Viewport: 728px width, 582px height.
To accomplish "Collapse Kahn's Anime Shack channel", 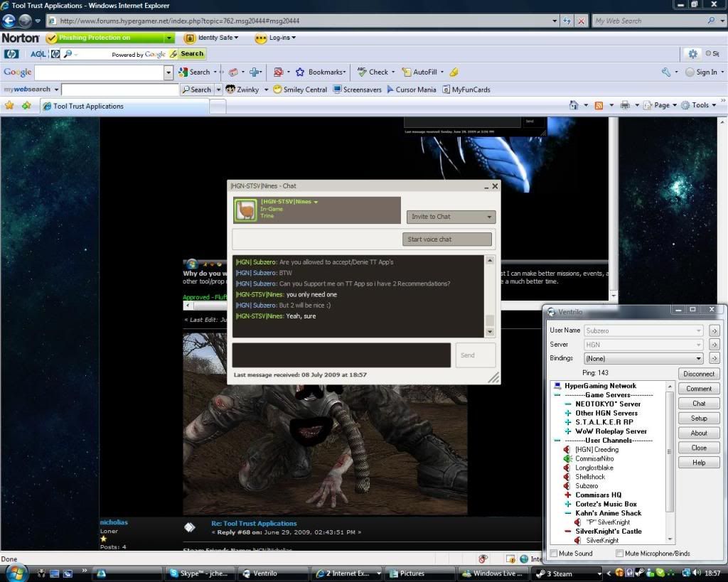I will coord(568,513).
